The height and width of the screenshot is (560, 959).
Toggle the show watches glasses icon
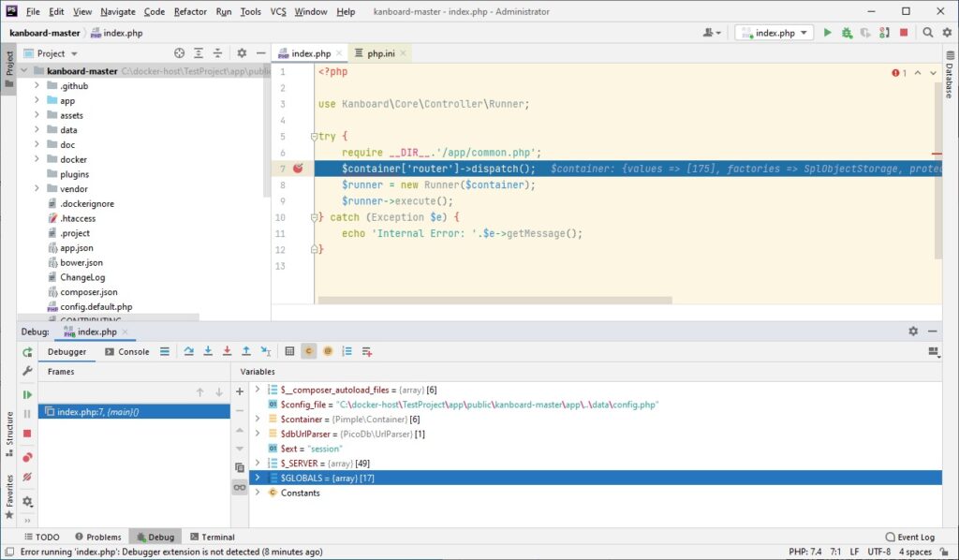pos(240,487)
